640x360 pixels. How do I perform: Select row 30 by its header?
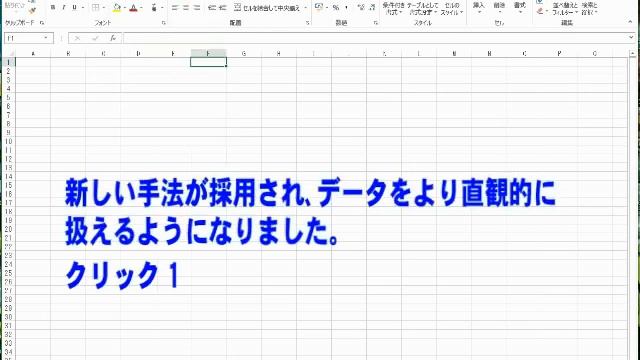tap(9, 317)
